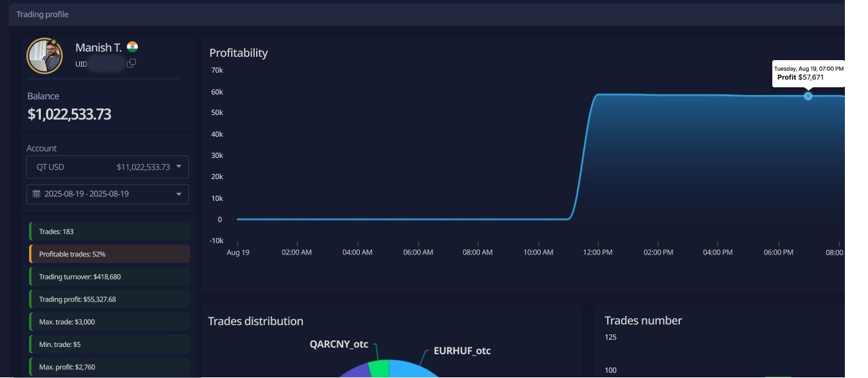This screenshot has width=868, height=378.
Task: Click the calendar icon in date field
Action: [37, 194]
